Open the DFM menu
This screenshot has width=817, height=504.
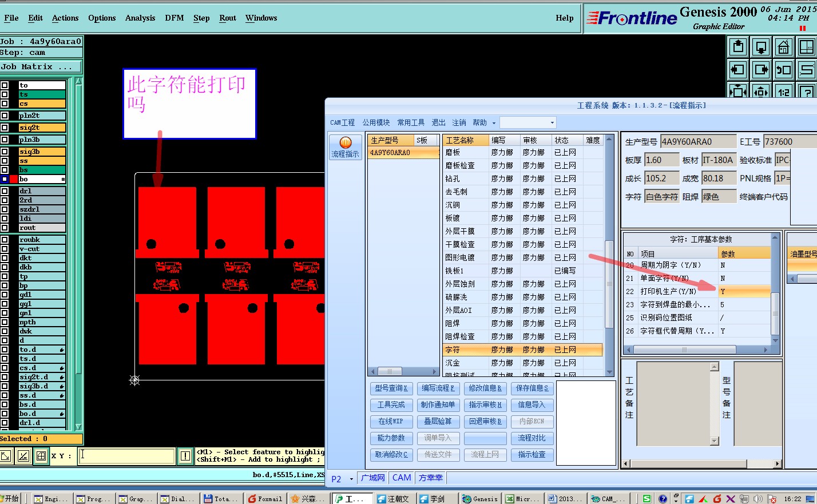pos(174,18)
